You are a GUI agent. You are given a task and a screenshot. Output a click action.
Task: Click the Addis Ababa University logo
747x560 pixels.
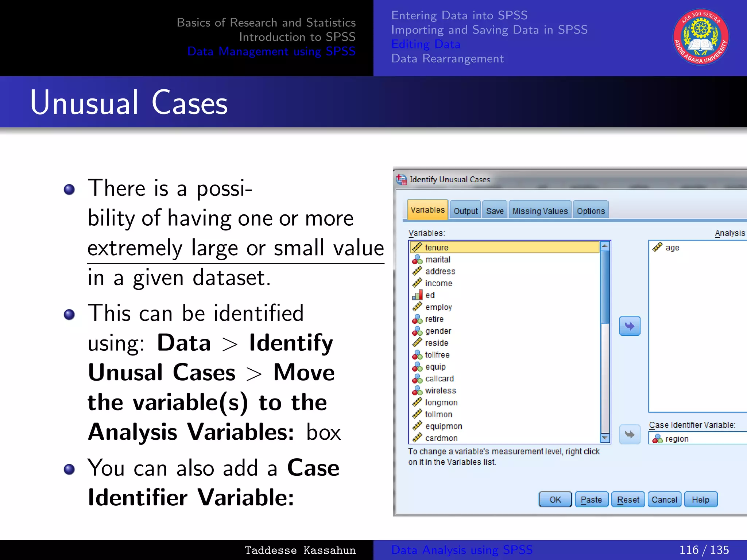701,37
